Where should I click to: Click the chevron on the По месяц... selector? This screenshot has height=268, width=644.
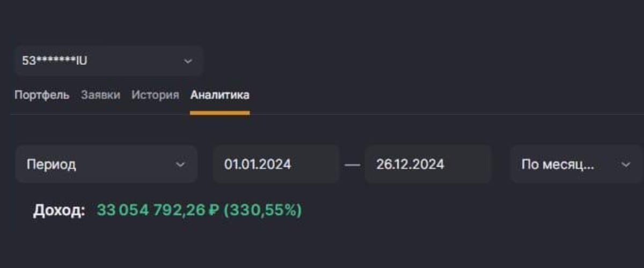pyautogui.click(x=626, y=164)
